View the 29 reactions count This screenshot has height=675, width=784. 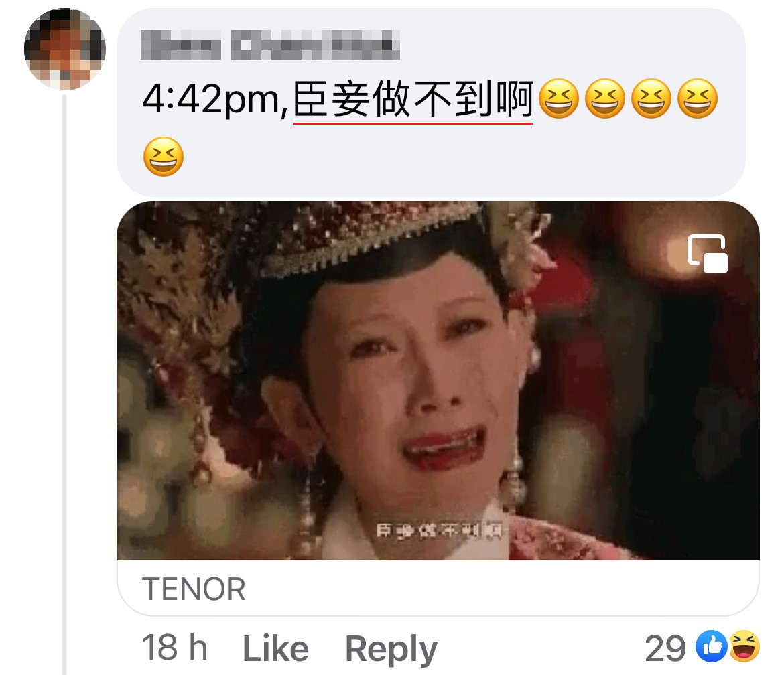665,648
